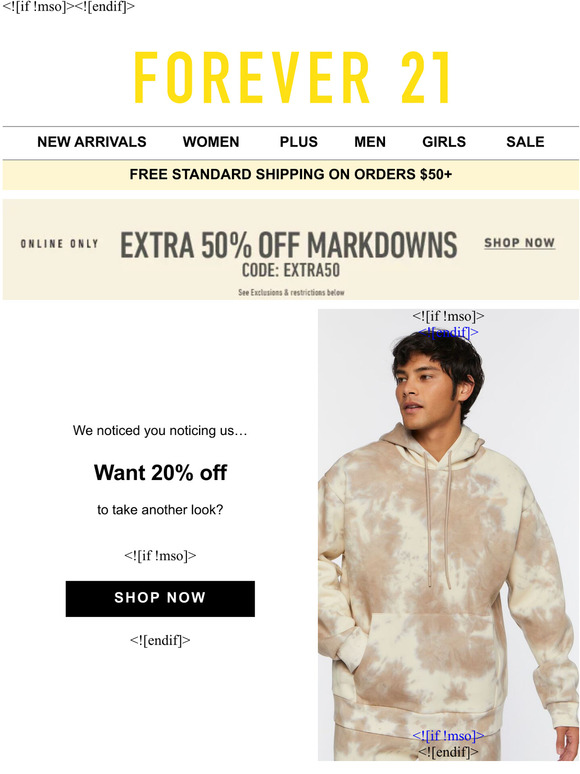Open the tie-dye hoodie model photo
The height and width of the screenshot is (774, 580).
tap(448, 535)
